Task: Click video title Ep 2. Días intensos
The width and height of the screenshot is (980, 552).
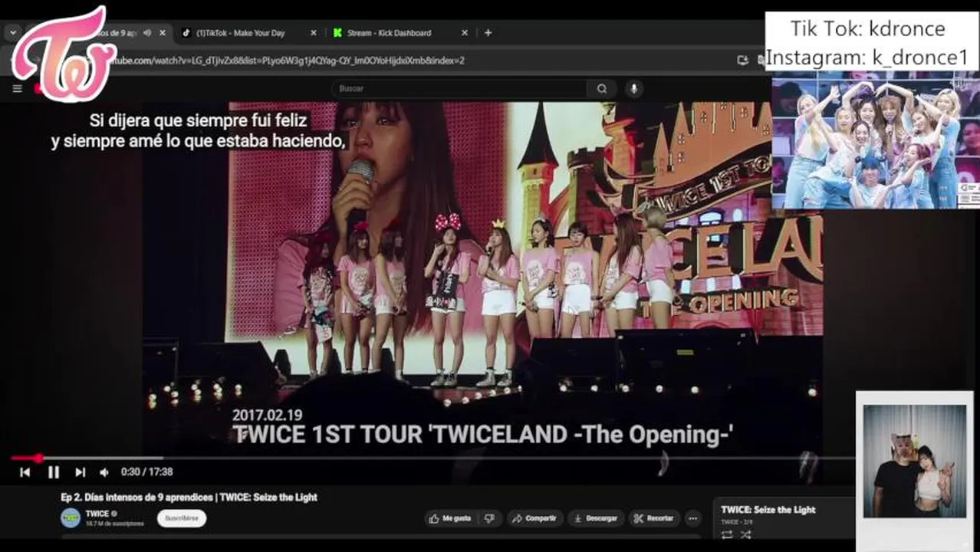Action: [x=189, y=497]
